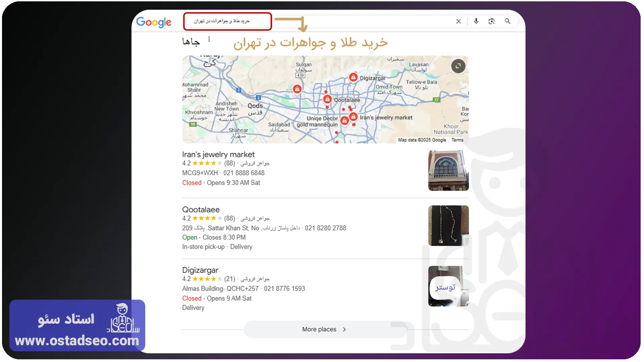
Task: Click the red map pin near Sulqan
Action: click(297, 89)
